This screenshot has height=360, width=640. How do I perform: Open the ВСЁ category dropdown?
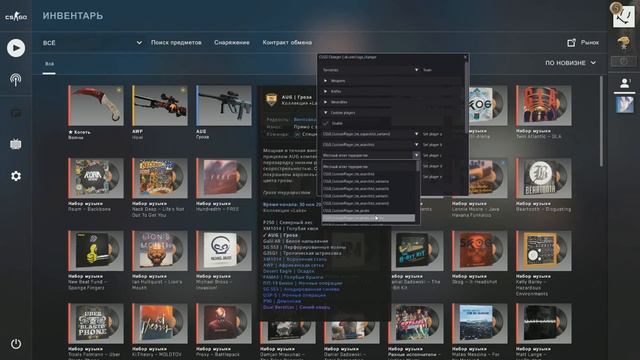point(92,42)
